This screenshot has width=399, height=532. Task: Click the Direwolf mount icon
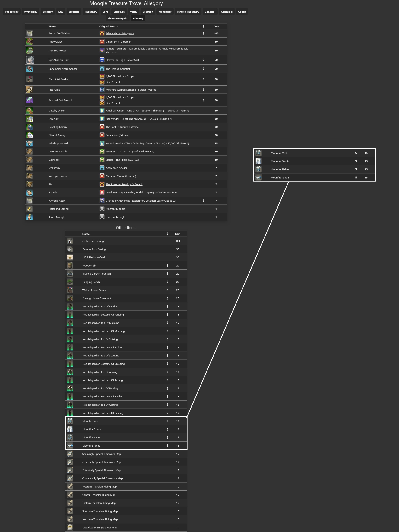[x=29, y=119]
